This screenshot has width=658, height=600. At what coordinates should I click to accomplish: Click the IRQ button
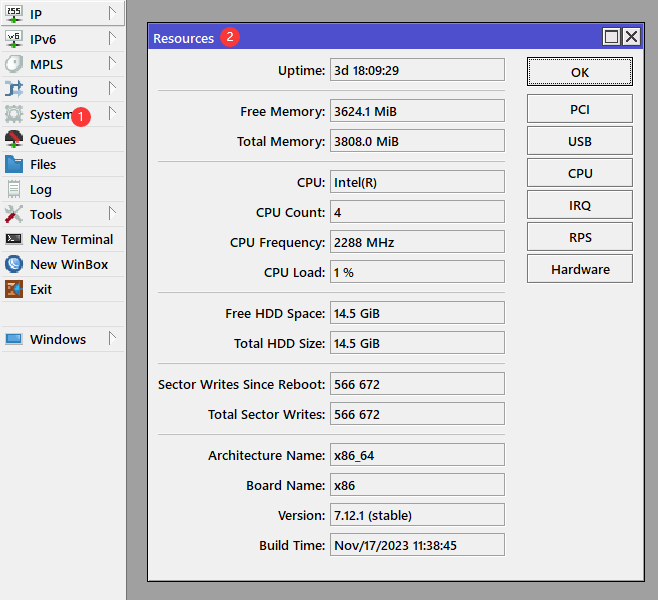tap(580, 205)
